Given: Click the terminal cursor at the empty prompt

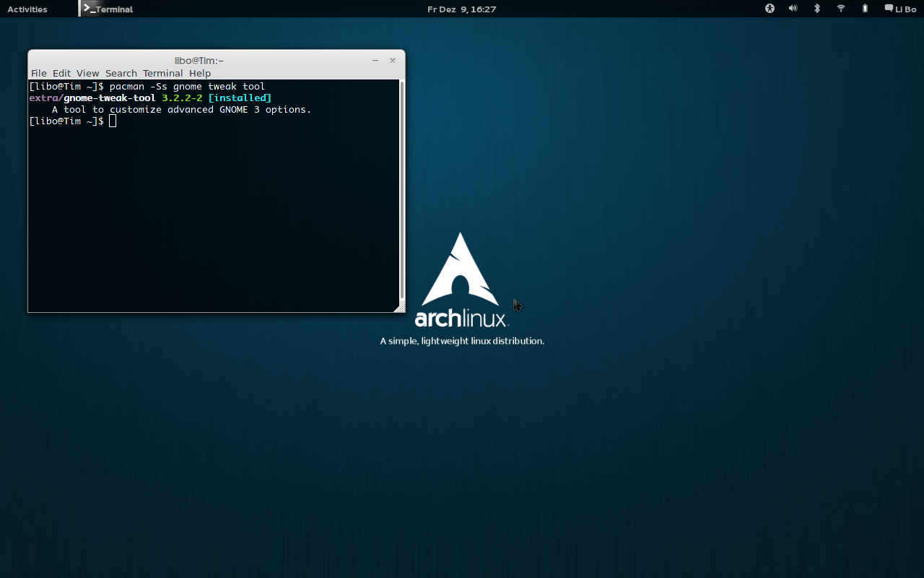Looking at the screenshot, I should pyautogui.click(x=113, y=121).
